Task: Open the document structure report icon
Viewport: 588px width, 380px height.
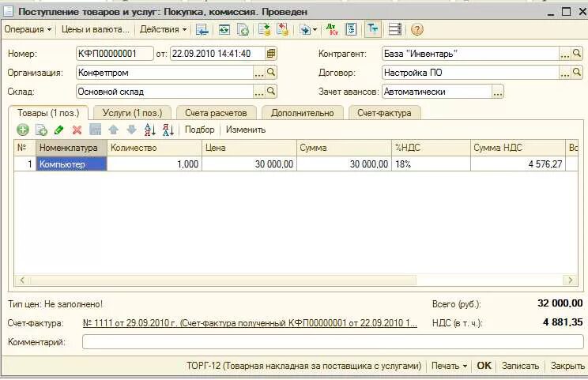Action: [351, 29]
